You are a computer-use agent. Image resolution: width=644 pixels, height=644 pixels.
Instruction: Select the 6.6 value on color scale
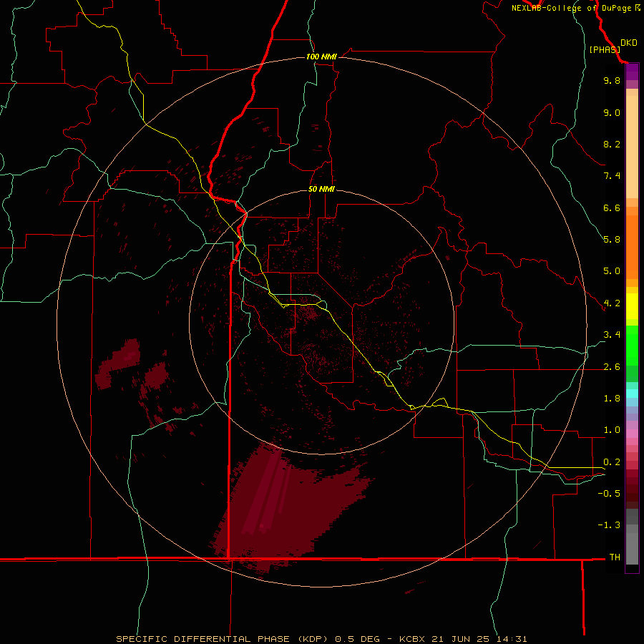click(x=612, y=208)
